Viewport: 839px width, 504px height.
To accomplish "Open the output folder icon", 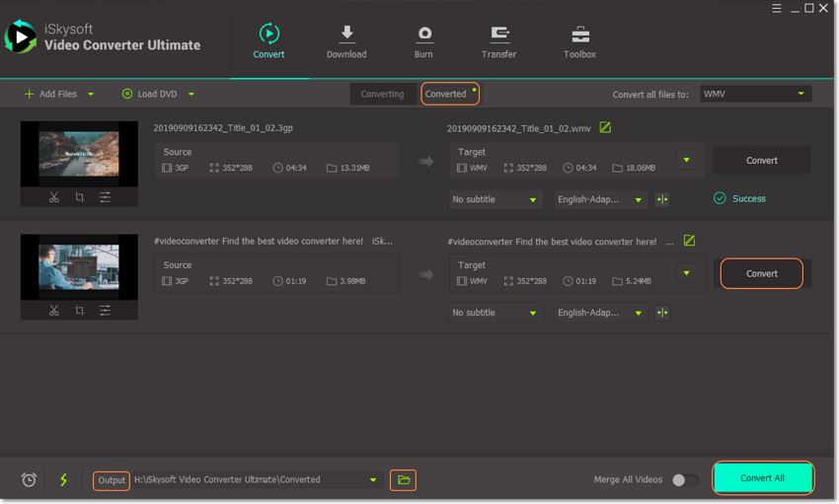I will point(403,480).
